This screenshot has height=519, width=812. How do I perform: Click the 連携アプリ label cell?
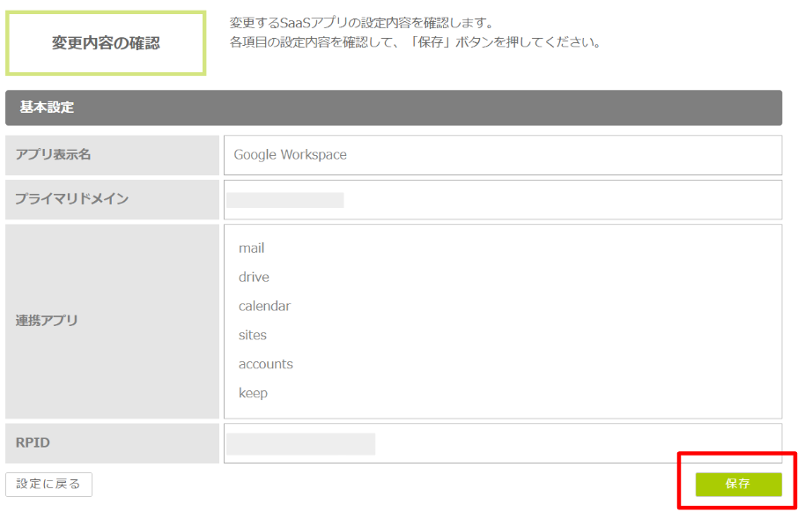point(112,321)
